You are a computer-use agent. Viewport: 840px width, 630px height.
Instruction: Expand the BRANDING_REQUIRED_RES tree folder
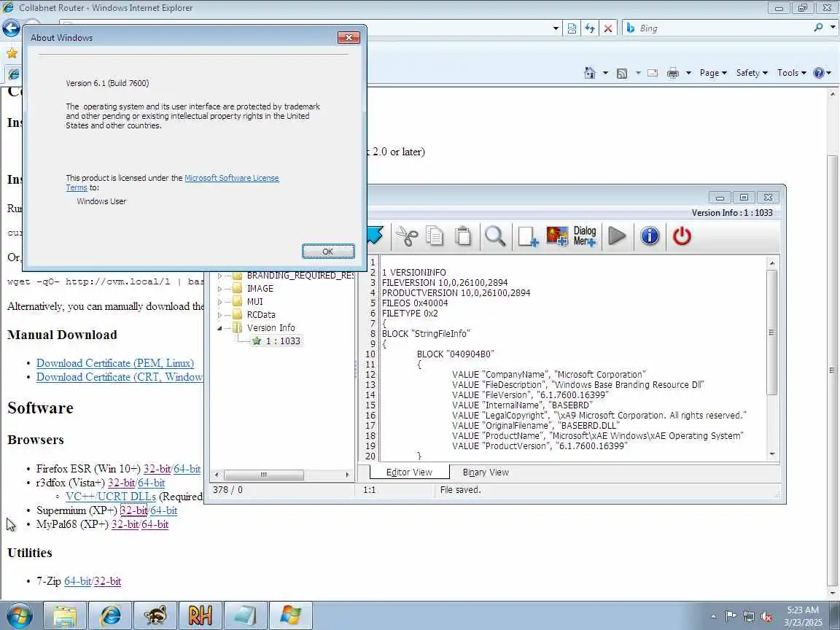[219, 276]
